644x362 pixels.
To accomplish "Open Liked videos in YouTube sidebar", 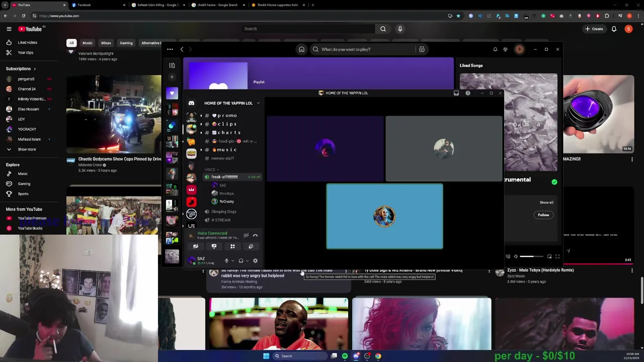I will (28, 43).
